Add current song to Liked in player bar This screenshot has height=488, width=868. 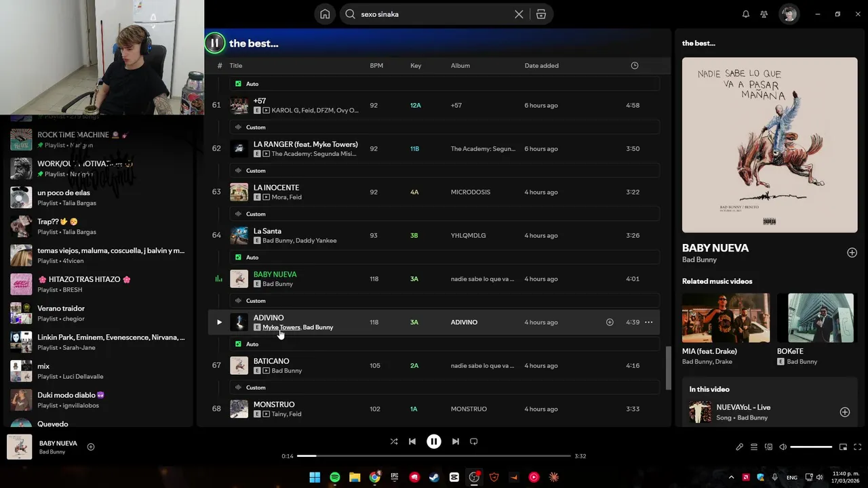pyautogui.click(x=91, y=447)
